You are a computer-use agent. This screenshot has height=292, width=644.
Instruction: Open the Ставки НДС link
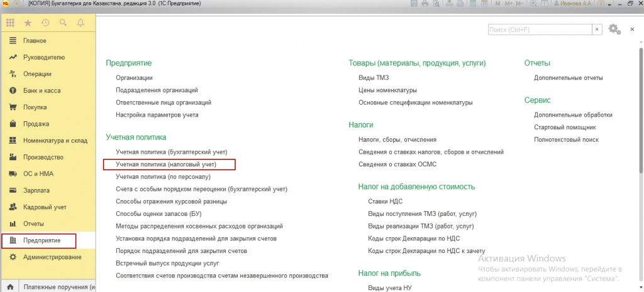(386, 202)
